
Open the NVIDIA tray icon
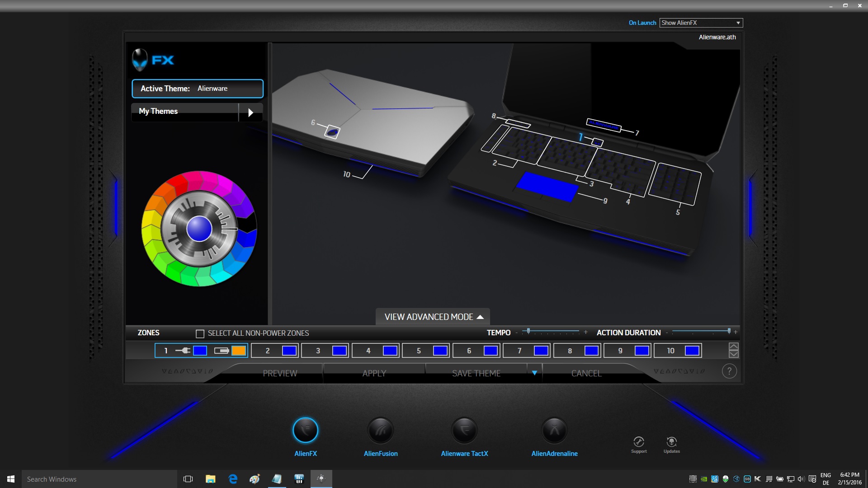coord(704,479)
